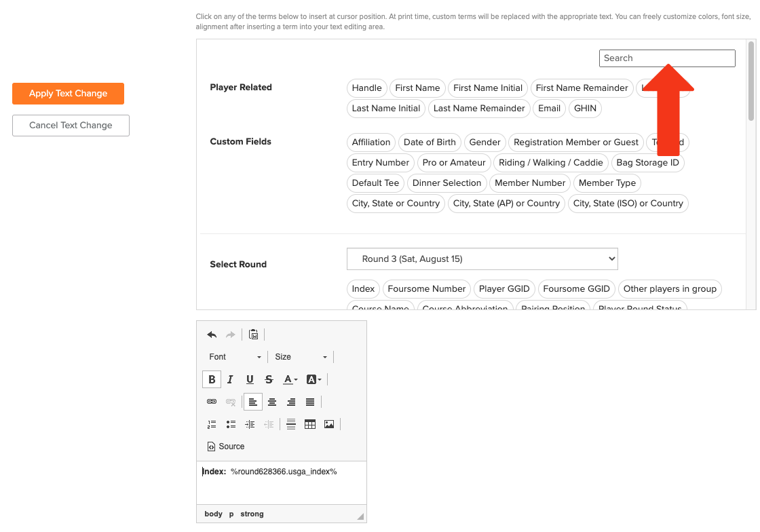Viewport: 760px width, 532px height.
Task: Toggle Strikethrough formatting button
Action: pyautogui.click(x=269, y=379)
